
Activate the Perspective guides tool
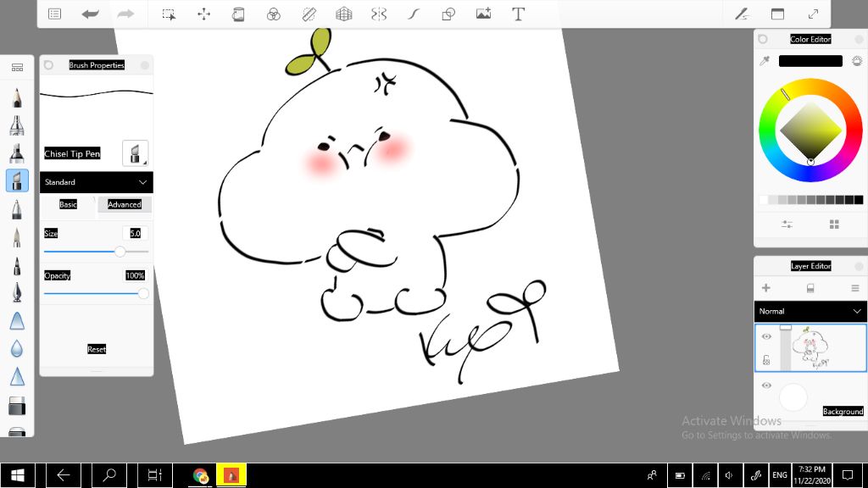pyautogui.click(x=343, y=14)
